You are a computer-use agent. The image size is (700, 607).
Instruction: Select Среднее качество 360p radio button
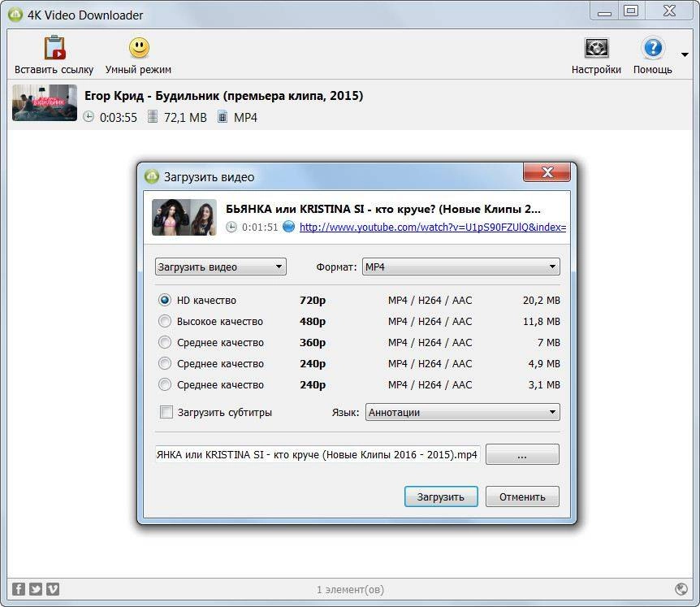165,342
